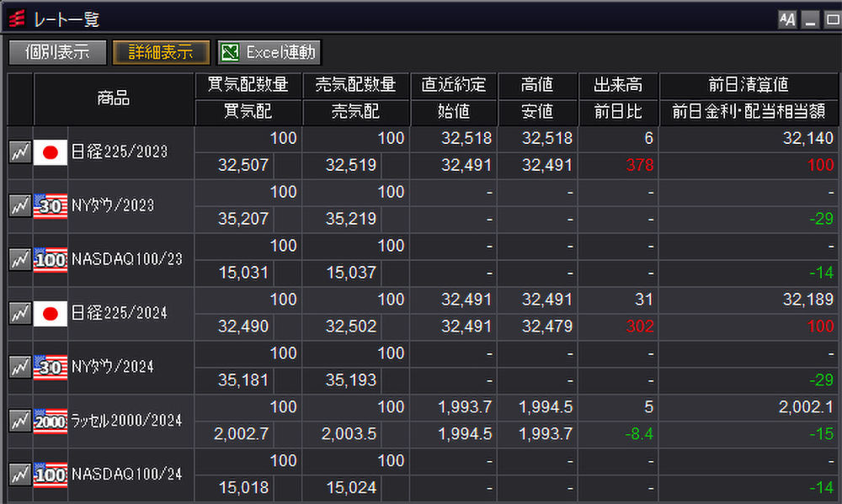Viewport: 842px width, 504px height.
Task: Click ask price 35,219 for NYダウ/2023
Action: (x=351, y=219)
